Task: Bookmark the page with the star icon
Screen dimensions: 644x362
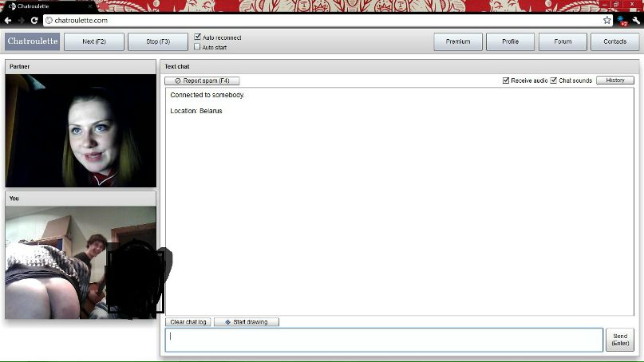Action: [x=607, y=20]
